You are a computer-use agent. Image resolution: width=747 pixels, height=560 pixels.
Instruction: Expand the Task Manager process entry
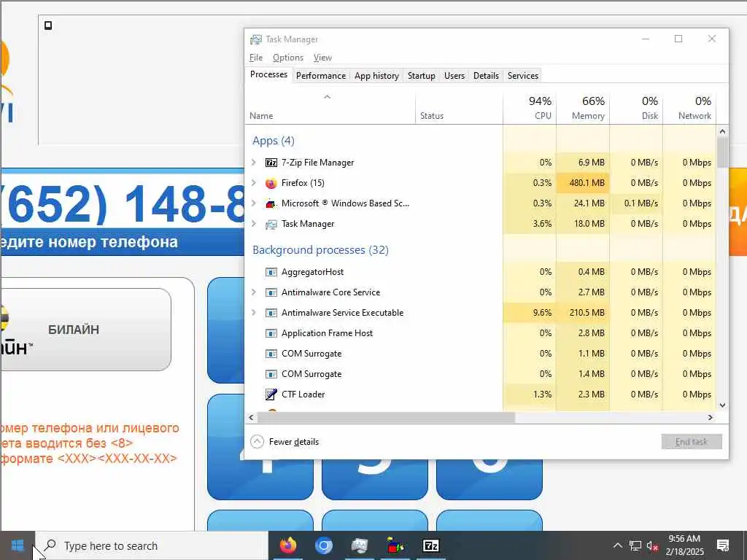pyautogui.click(x=254, y=225)
